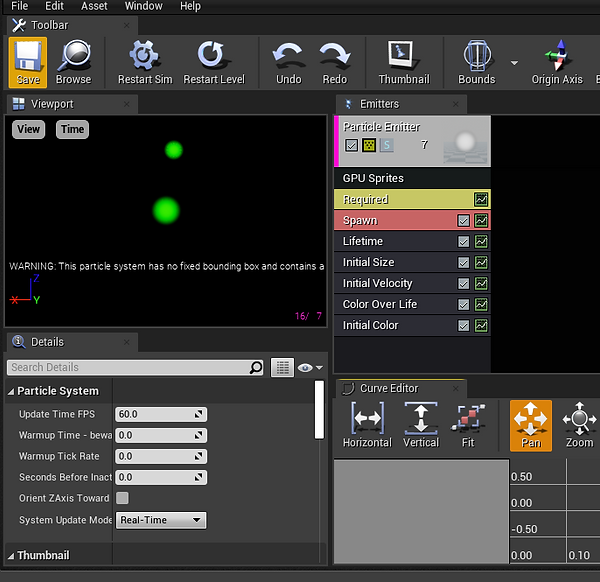Undo the last action
Viewport: 600px width, 582px height.
pos(289,62)
